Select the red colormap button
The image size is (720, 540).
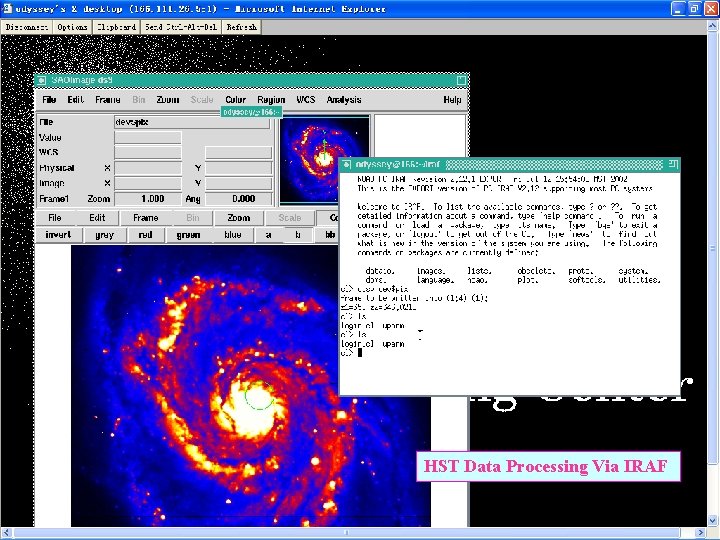tap(145, 235)
